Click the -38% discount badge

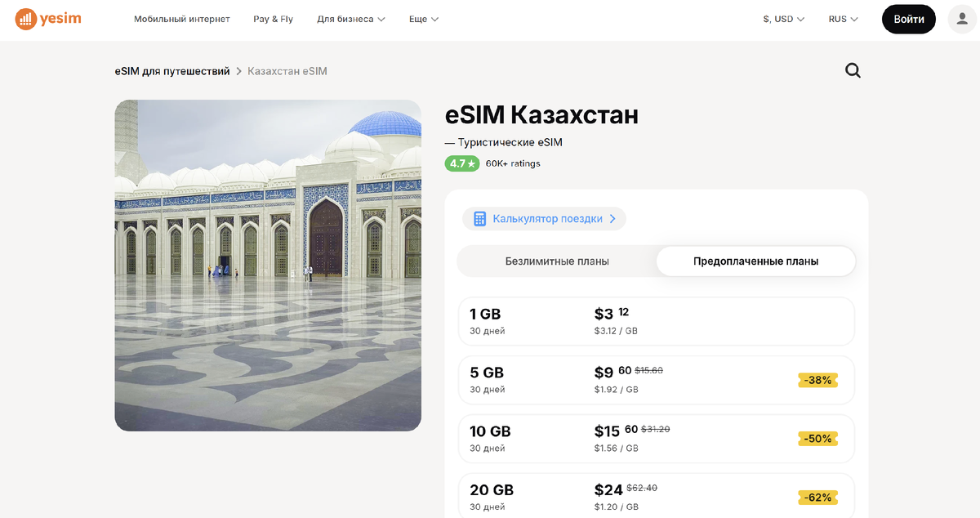tap(817, 380)
